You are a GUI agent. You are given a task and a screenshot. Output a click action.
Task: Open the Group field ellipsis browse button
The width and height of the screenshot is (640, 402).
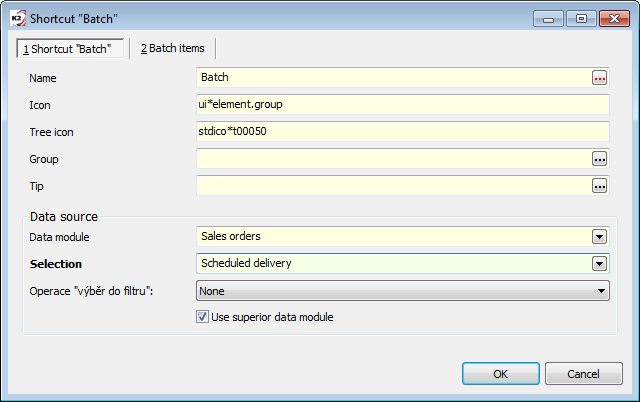pyautogui.click(x=600, y=159)
